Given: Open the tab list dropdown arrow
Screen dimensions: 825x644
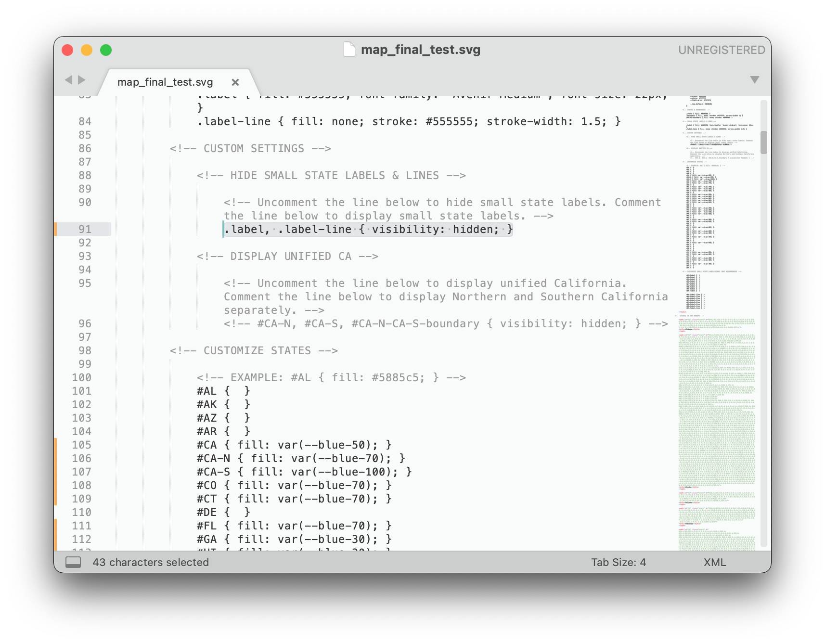Looking at the screenshot, I should [x=754, y=80].
